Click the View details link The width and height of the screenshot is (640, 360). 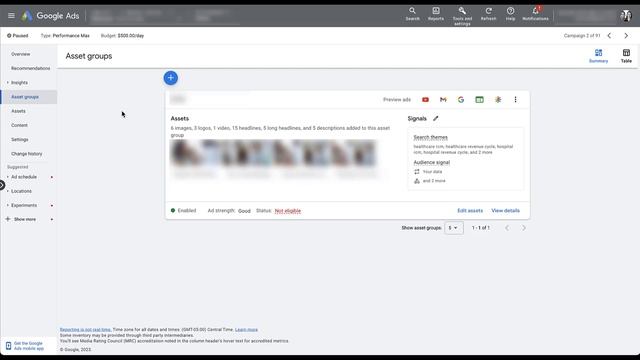coord(505,211)
